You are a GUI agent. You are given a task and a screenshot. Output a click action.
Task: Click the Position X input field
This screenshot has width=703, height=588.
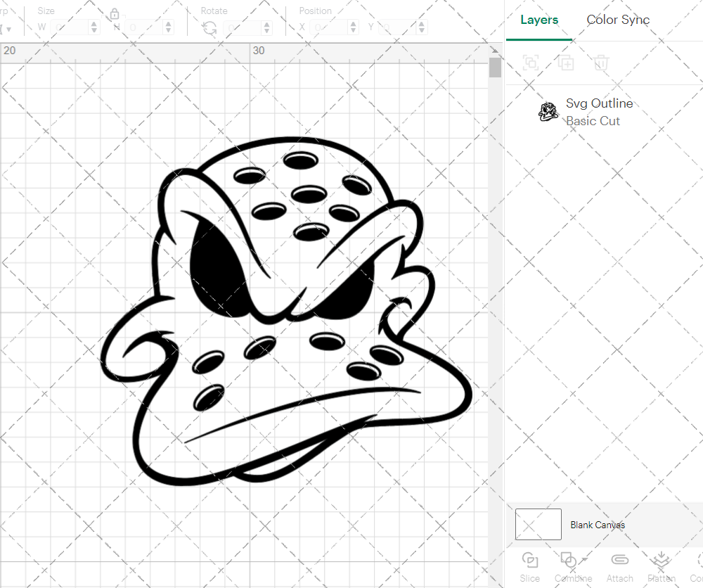click(330, 27)
